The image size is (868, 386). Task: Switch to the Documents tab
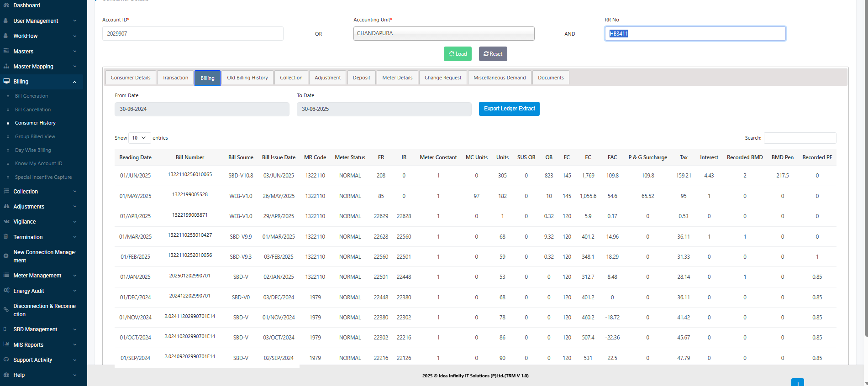[x=551, y=78]
